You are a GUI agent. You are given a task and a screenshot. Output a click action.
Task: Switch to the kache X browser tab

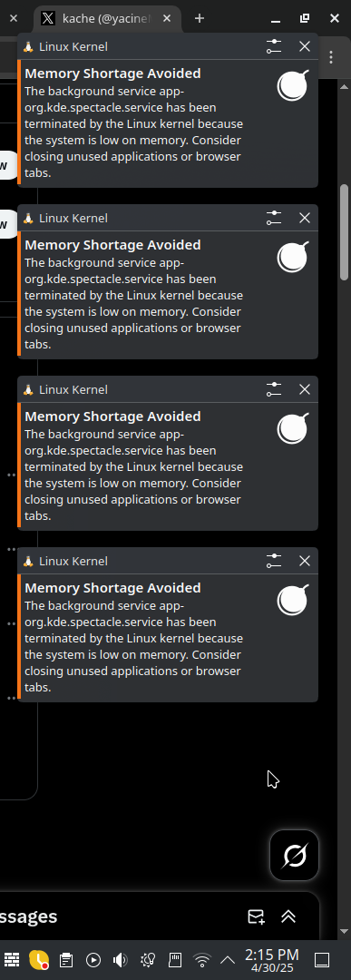[107, 19]
